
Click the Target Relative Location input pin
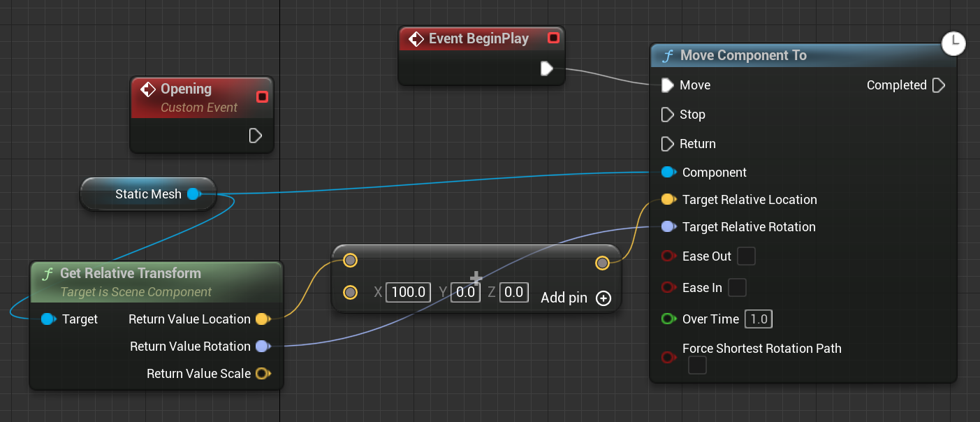coord(668,200)
